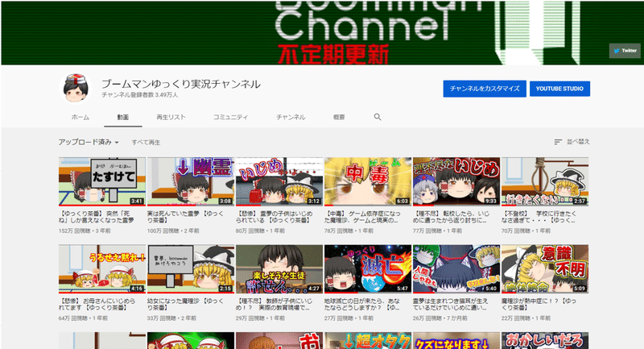Click title 突然「死ね」しか言えなくなった霊夢
644x349 pixels.
(x=97, y=217)
